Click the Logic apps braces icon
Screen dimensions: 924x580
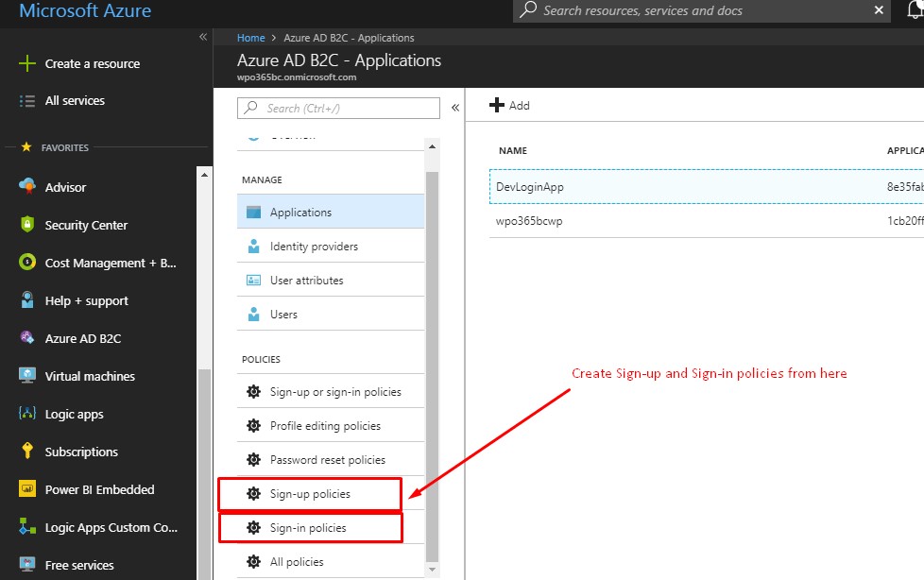tap(27, 413)
